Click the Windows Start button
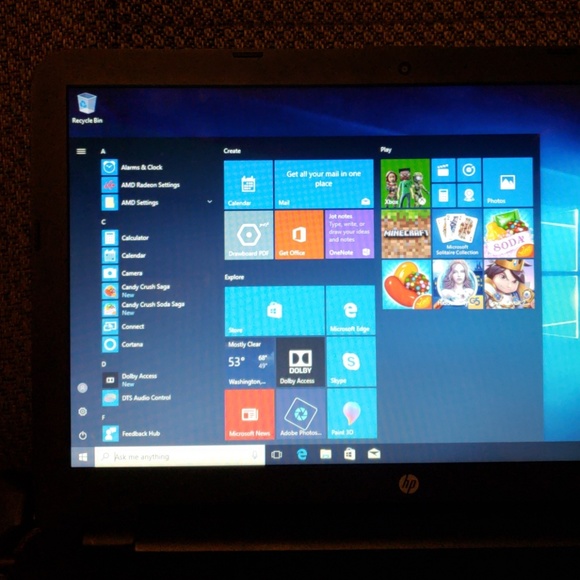Screen dimensions: 580x580 coord(83,457)
